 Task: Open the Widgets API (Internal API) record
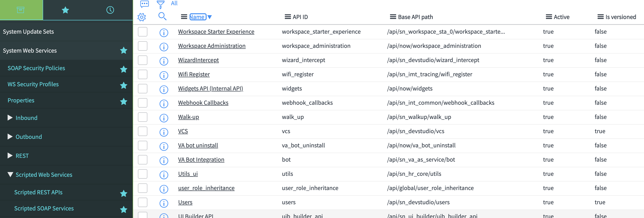pyautogui.click(x=210, y=88)
